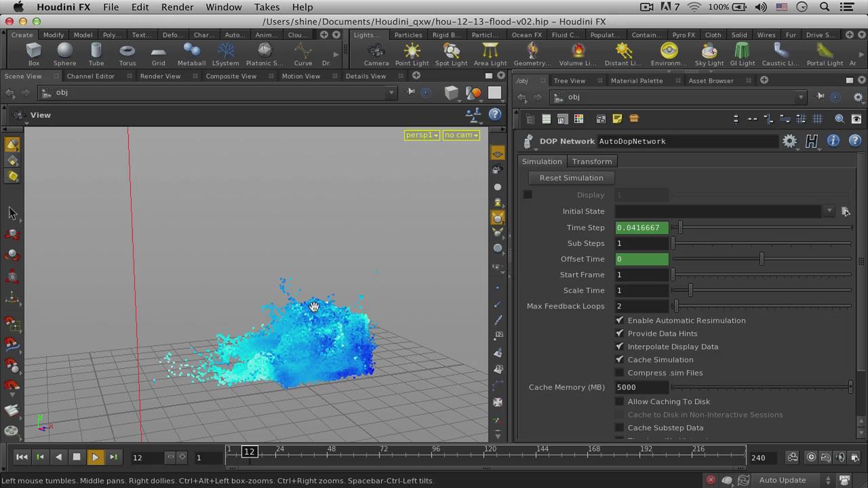Viewport: 868px width, 488px height.
Task: Disable Interpolate Display Data
Action: pos(619,346)
